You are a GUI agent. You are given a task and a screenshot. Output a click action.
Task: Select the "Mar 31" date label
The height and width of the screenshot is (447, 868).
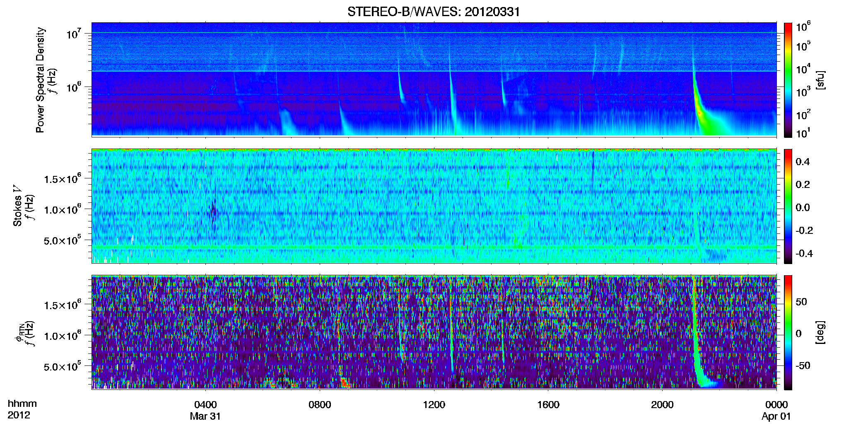[x=205, y=416]
